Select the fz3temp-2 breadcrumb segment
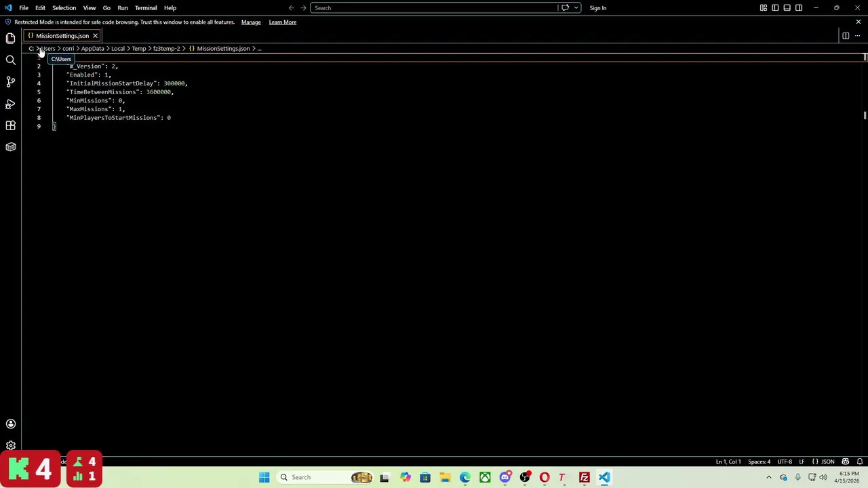 [166, 48]
